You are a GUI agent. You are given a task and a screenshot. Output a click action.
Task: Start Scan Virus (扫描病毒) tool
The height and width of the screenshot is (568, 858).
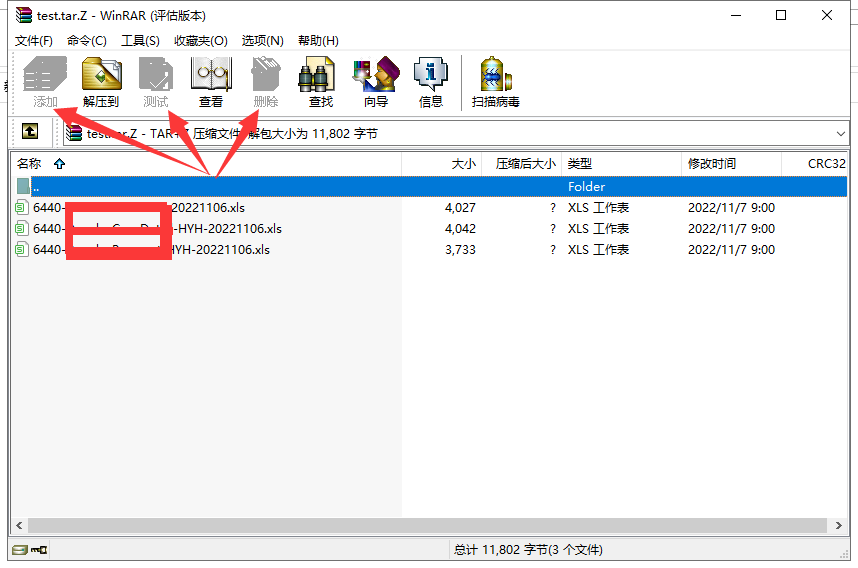click(496, 81)
